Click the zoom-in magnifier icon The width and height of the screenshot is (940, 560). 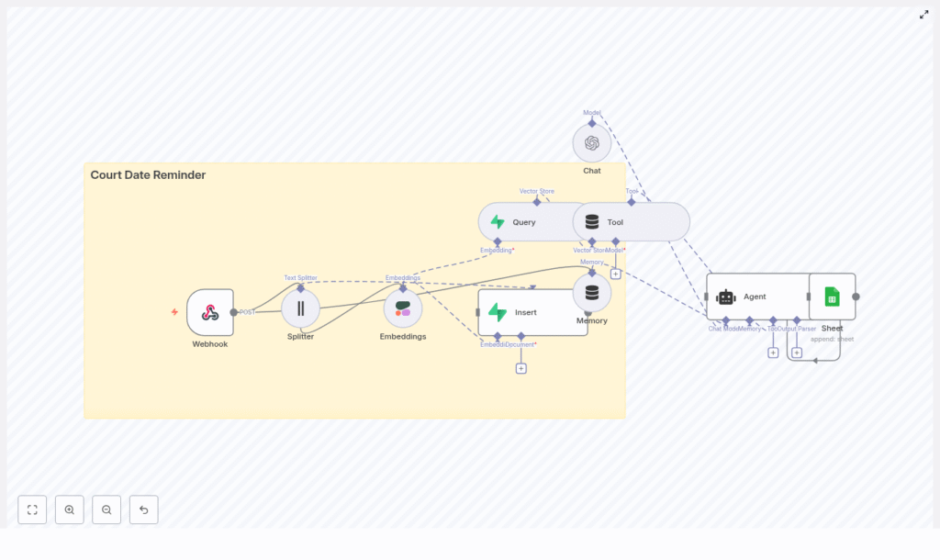pos(70,510)
